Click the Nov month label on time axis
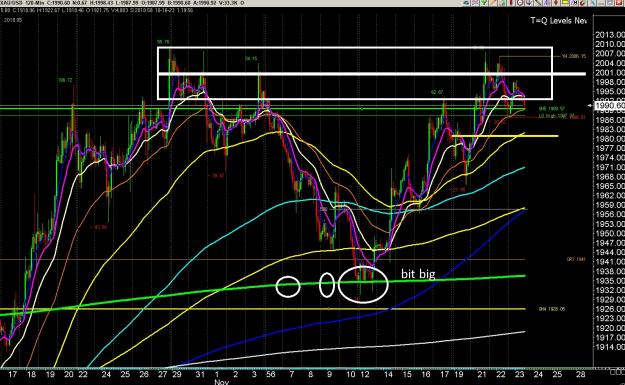Viewport: 625px width, 385px height. coord(221,382)
